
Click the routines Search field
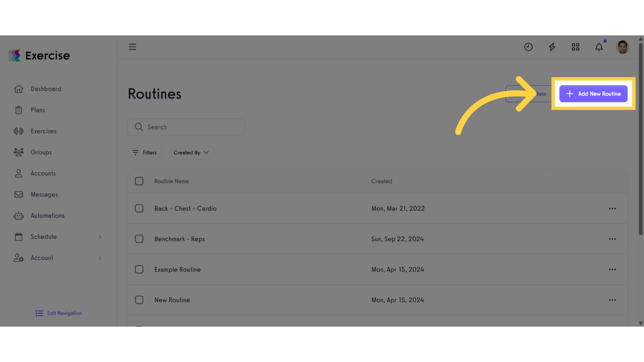tap(186, 127)
